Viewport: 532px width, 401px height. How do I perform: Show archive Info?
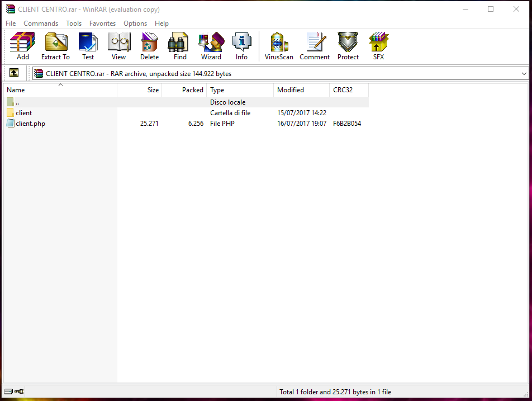click(x=241, y=46)
